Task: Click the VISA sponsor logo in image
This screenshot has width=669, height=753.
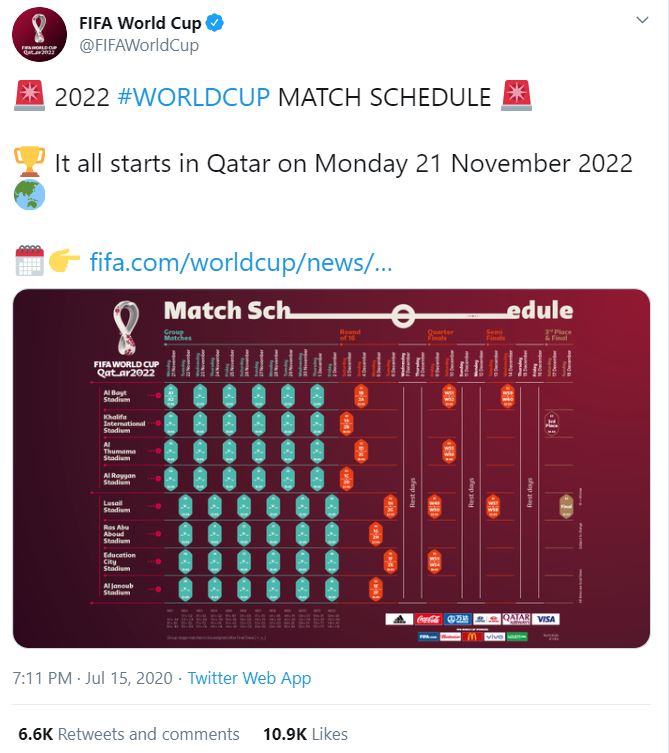Action: pos(546,619)
